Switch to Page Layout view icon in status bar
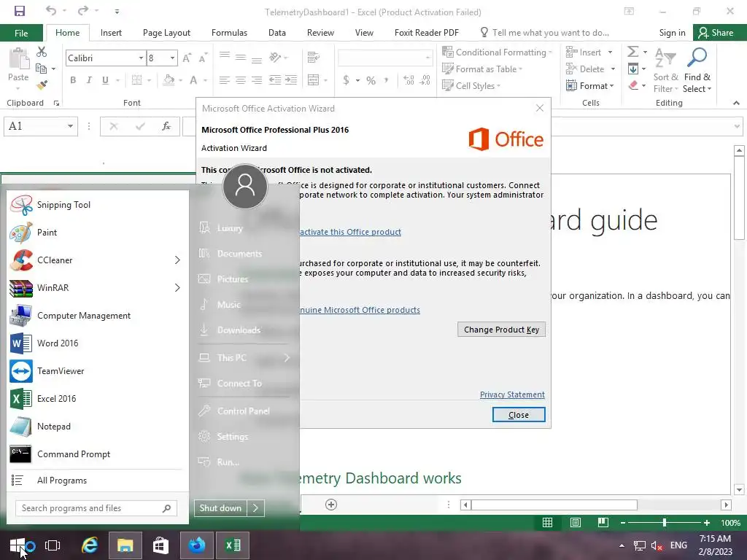Screen dimensions: 747x560 (x=576, y=523)
